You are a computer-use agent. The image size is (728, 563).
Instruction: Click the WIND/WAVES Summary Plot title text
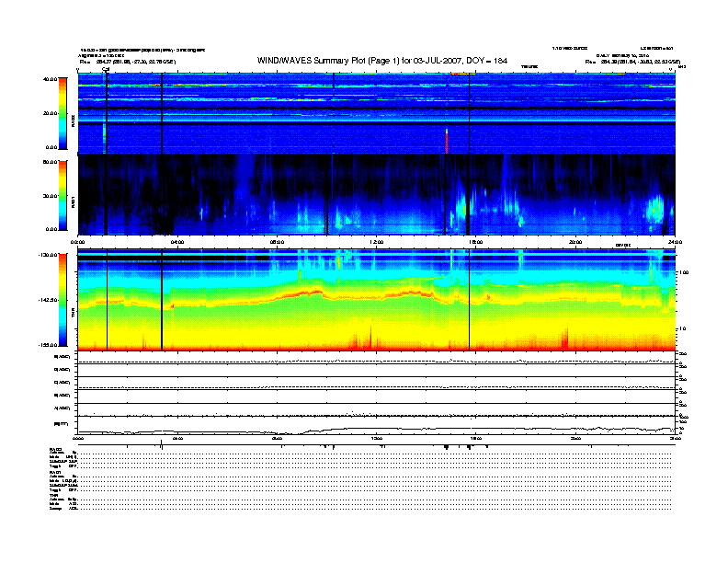(382, 61)
